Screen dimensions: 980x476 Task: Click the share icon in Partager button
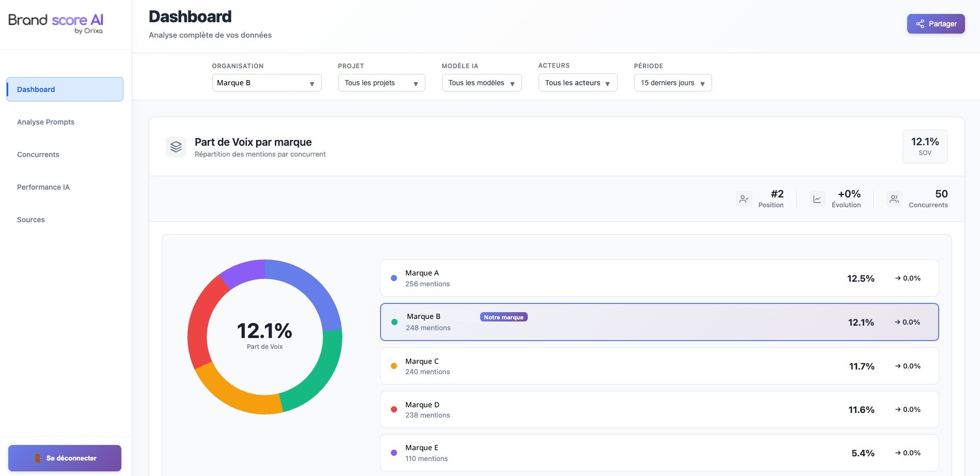pos(920,24)
